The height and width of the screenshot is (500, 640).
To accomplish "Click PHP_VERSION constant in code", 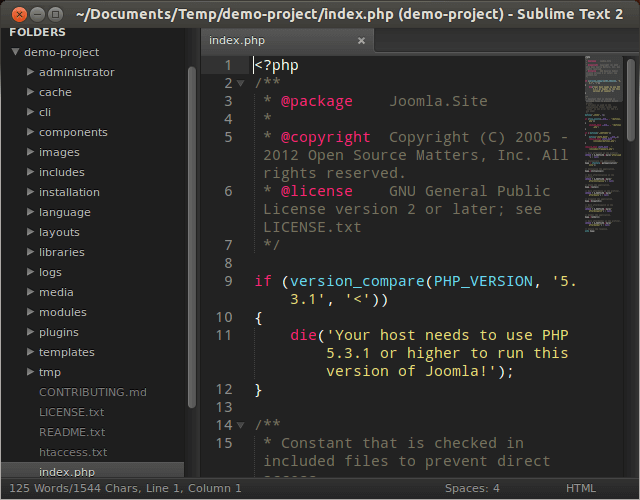I will pyautogui.click(x=483, y=281).
